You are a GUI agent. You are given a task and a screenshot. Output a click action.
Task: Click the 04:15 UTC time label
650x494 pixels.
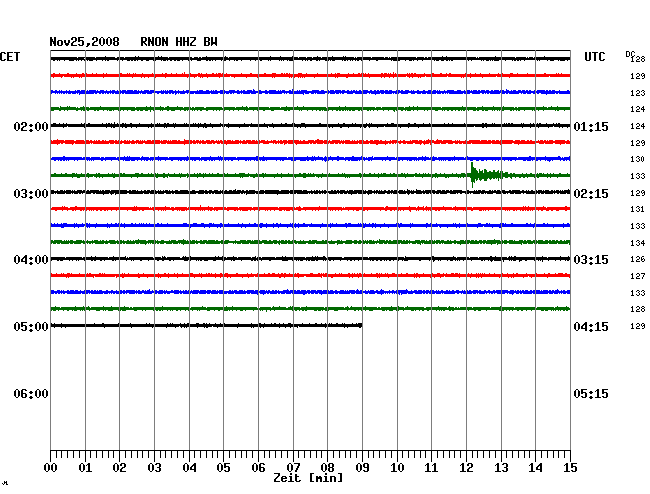click(591, 327)
